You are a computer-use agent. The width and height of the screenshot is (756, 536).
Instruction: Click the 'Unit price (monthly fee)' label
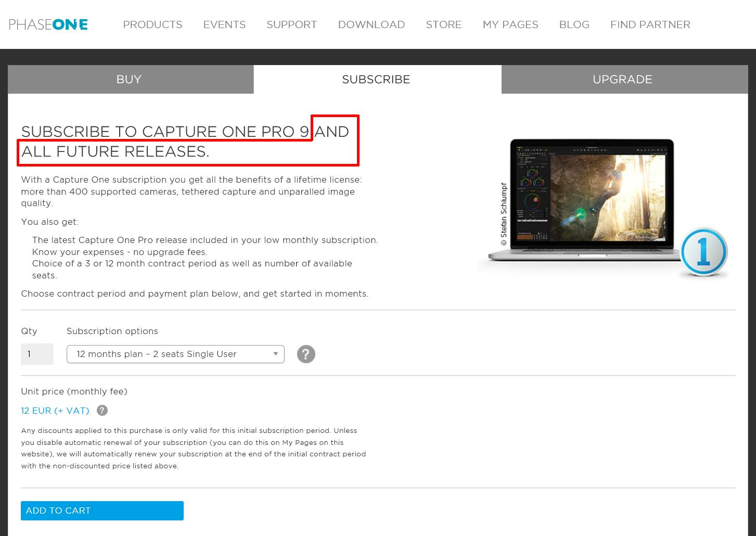tap(74, 391)
